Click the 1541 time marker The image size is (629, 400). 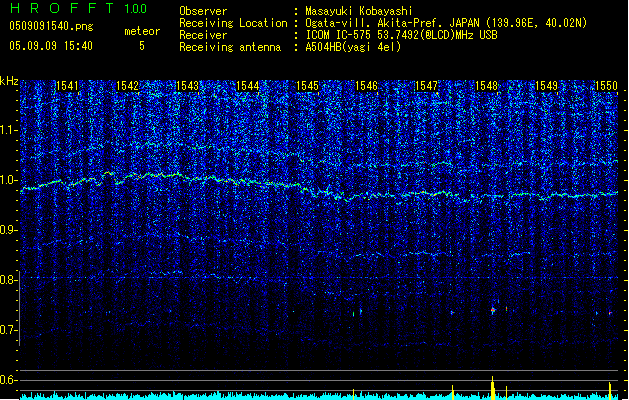(68, 87)
